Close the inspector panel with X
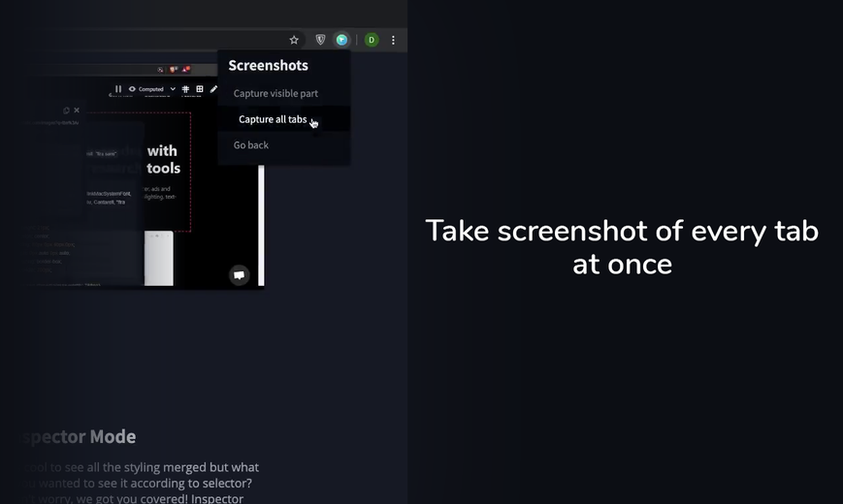843x504 pixels. click(x=77, y=110)
